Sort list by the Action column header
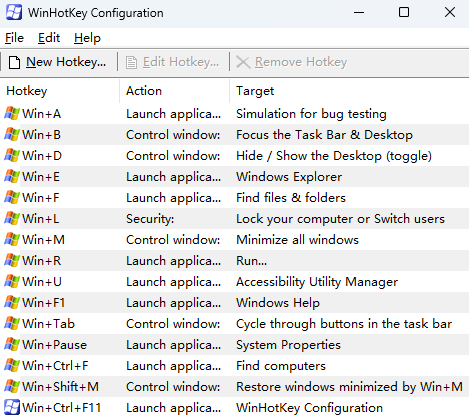The height and width of the screenshot is (420, 469). 174,91
